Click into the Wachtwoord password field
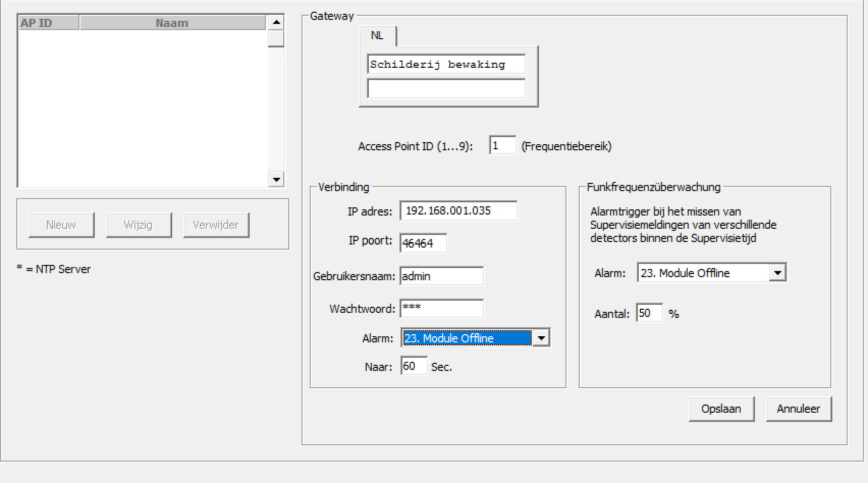Viewport: 868px width, 483px height. pyautogui.click(x=441, y=308)
